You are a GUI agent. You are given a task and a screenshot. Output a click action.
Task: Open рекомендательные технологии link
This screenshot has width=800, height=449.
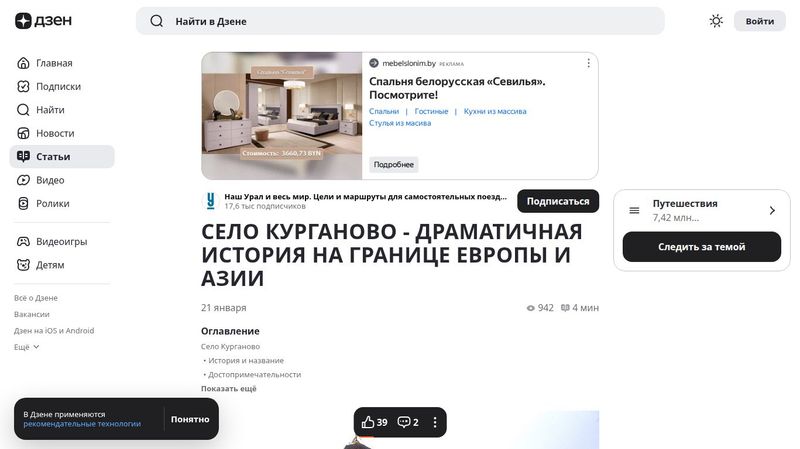coord(82,424)
